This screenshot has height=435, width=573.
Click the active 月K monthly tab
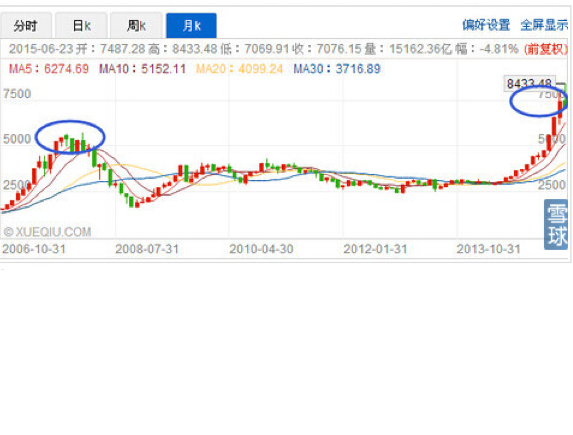click(x=191, y=25)
